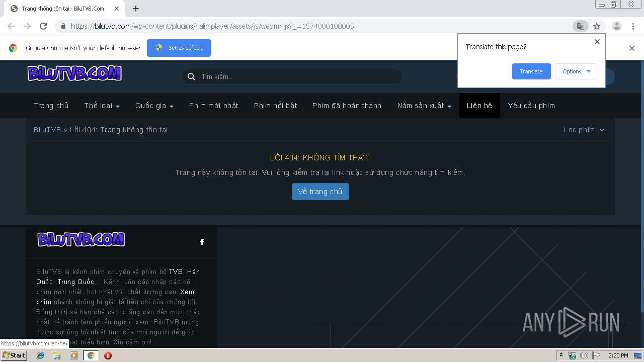This screenshot has height=362, width=644.
Task: Open media player taskbar icon
Action: point(74,355)
